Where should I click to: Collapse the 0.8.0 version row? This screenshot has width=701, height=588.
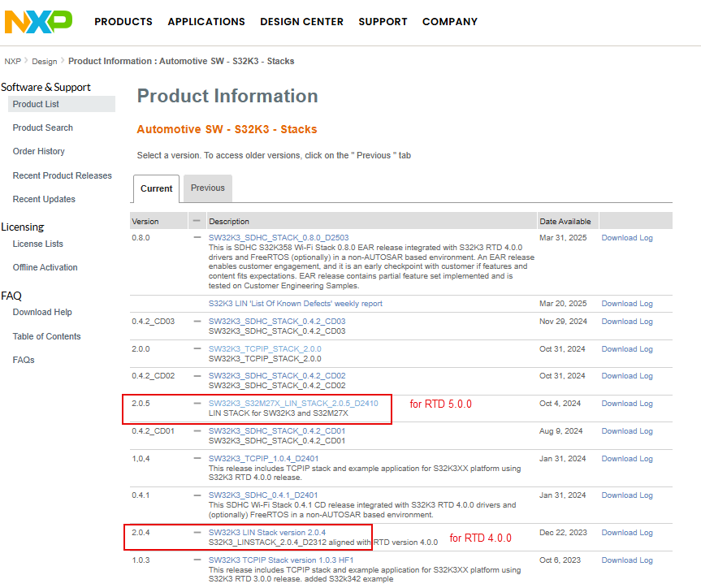click(197, 238)
